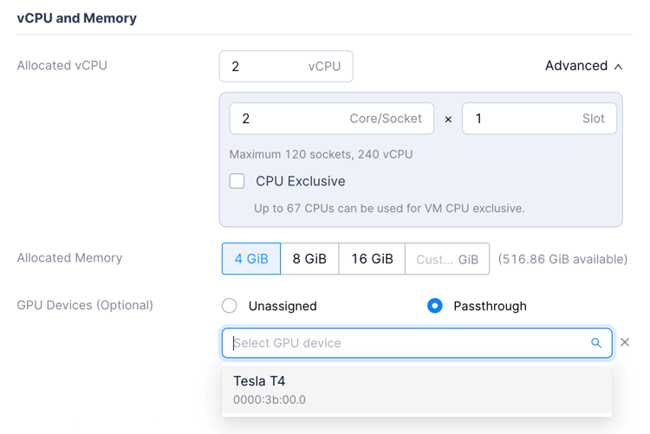Click the multiplication sign between cores and slots
This screenshot has height=434, width=650.
(x=448, y=119)
